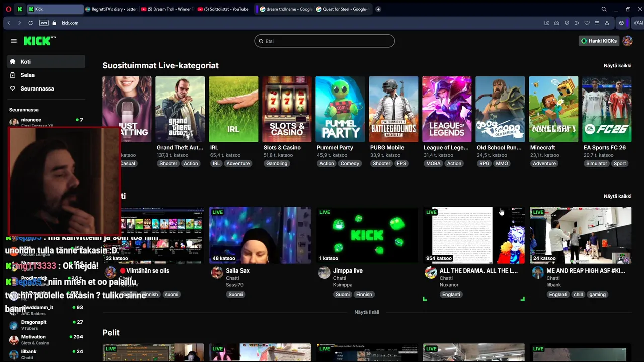
Task: Toggle the VPN badge in address bar
Action: (44, 23)
